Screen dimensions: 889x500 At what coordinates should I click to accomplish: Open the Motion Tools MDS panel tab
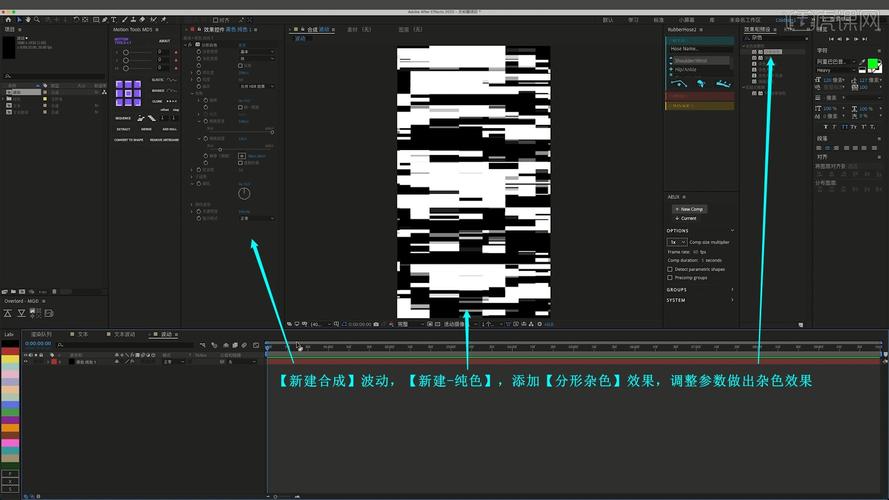coord(132,29)
